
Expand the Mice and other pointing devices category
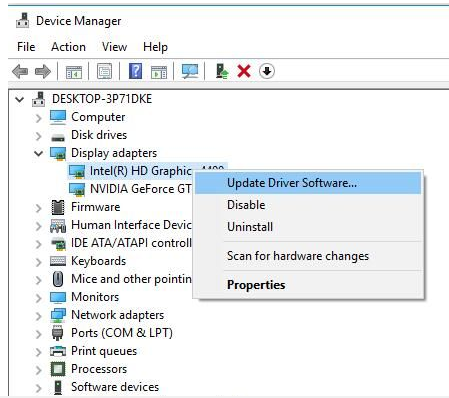(39, 280)
